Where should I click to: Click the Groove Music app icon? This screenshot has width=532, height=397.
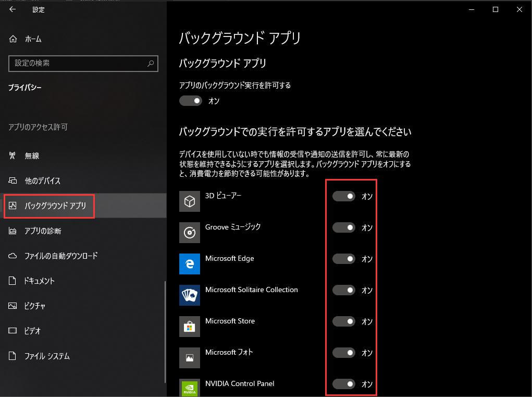(x=190, y=233)
